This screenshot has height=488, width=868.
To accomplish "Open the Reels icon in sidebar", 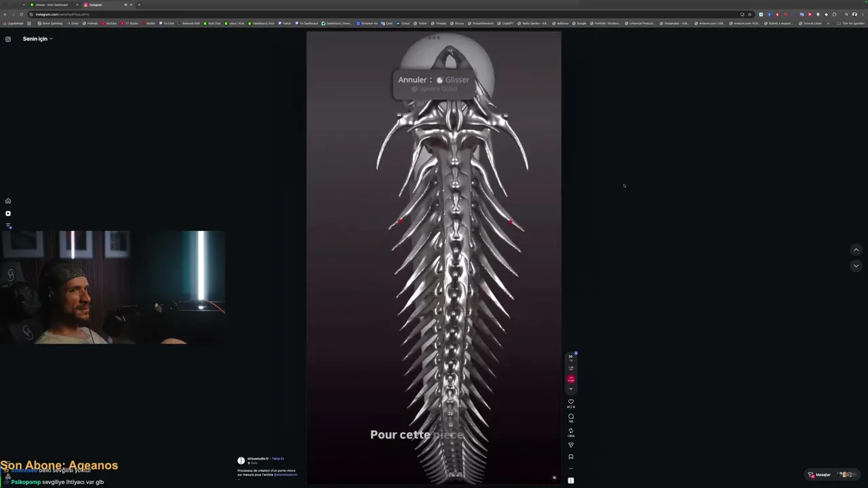I will [x=8, y=213].
